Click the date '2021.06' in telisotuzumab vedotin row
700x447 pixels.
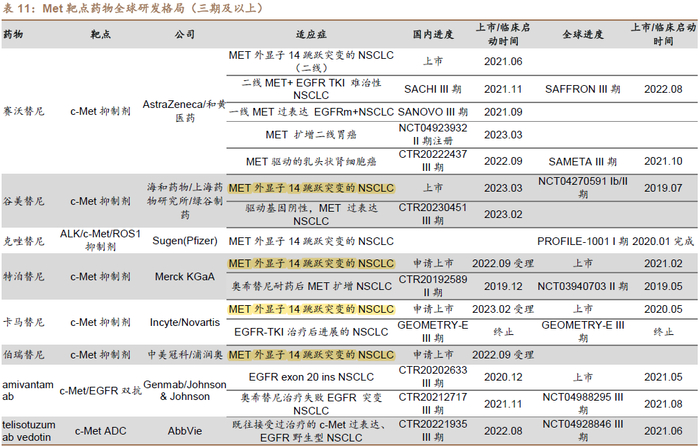663,431
